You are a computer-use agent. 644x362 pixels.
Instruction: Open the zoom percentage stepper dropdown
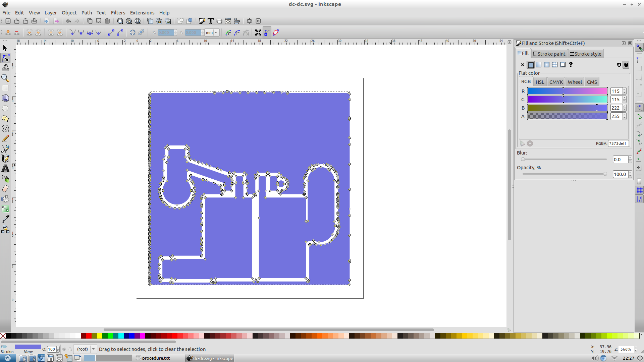tap(636, 349)
